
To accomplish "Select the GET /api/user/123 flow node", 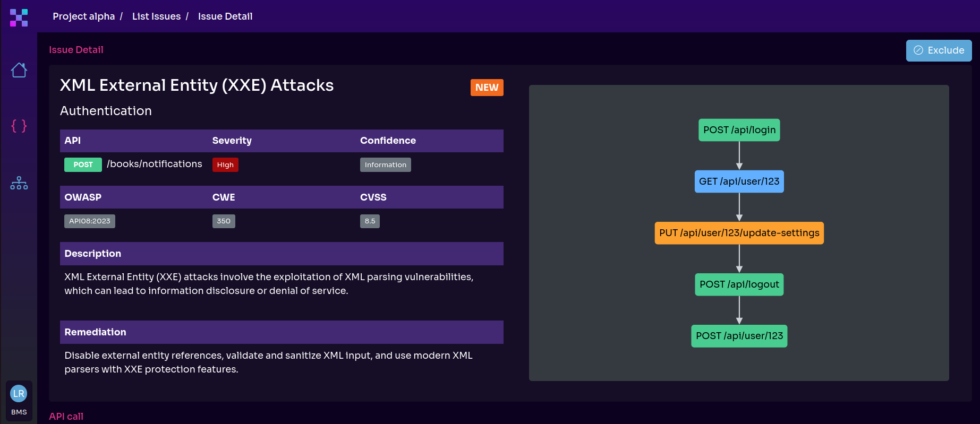I will tap(739, 181).
